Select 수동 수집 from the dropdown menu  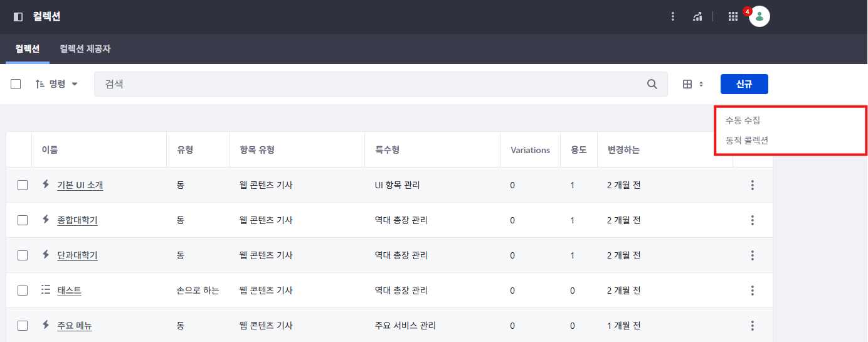click(743, 120)
